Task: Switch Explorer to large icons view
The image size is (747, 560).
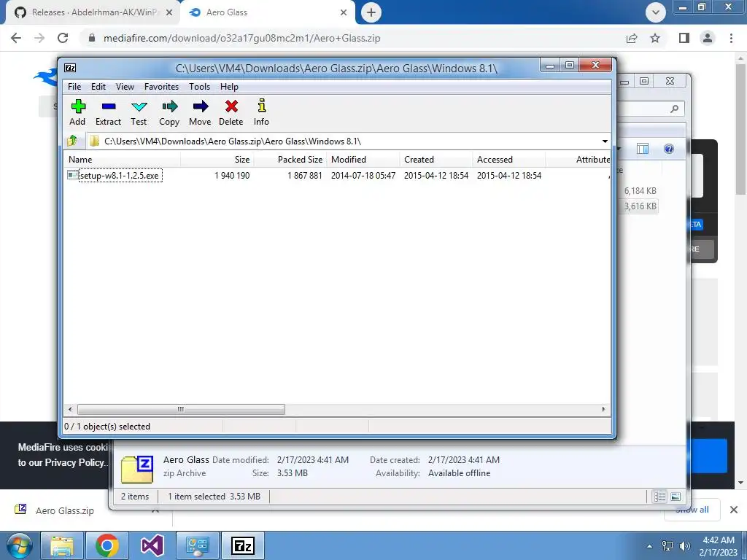Action: (x=676, y=497)
